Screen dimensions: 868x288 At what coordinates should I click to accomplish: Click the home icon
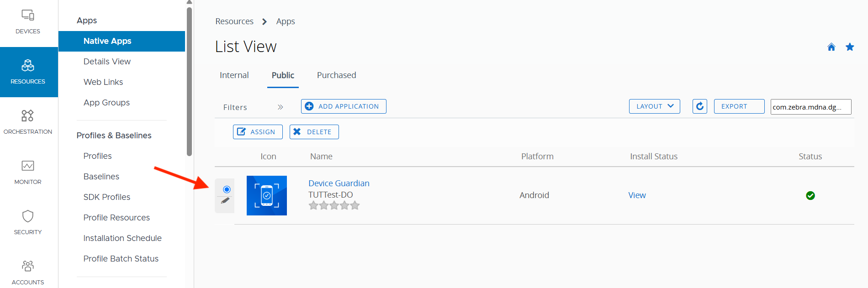tap(831, 47)
